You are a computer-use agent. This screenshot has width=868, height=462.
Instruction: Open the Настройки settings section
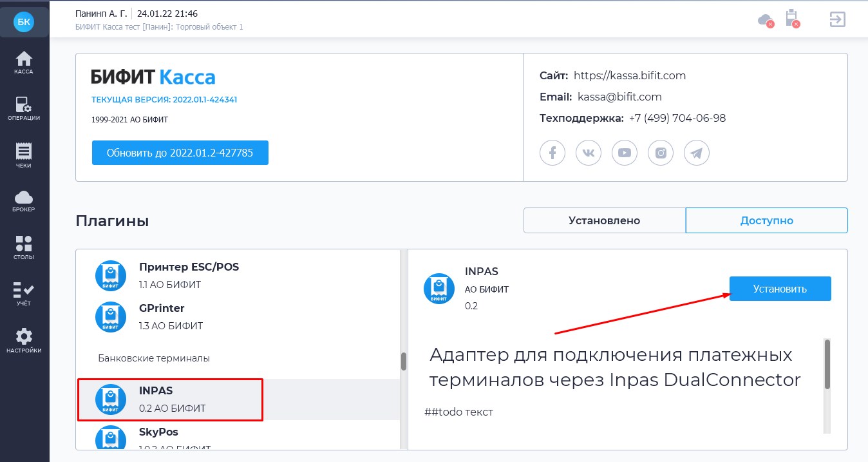click(x=24, y=342)
